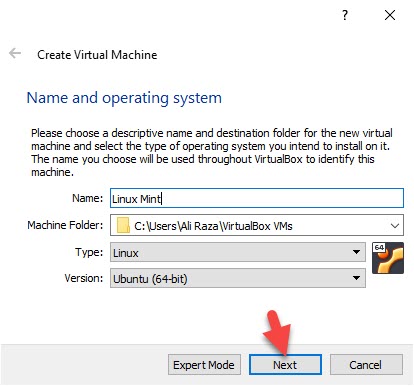Click the question mark help icon
This screenshot has width=414, height=386.
point(345,15)
